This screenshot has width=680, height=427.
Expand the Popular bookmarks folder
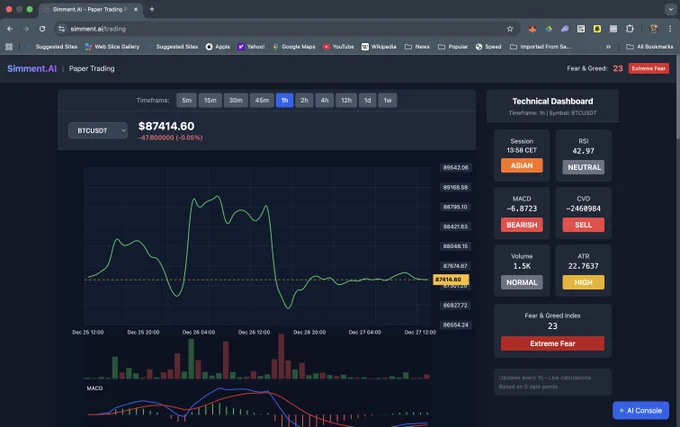453,46
